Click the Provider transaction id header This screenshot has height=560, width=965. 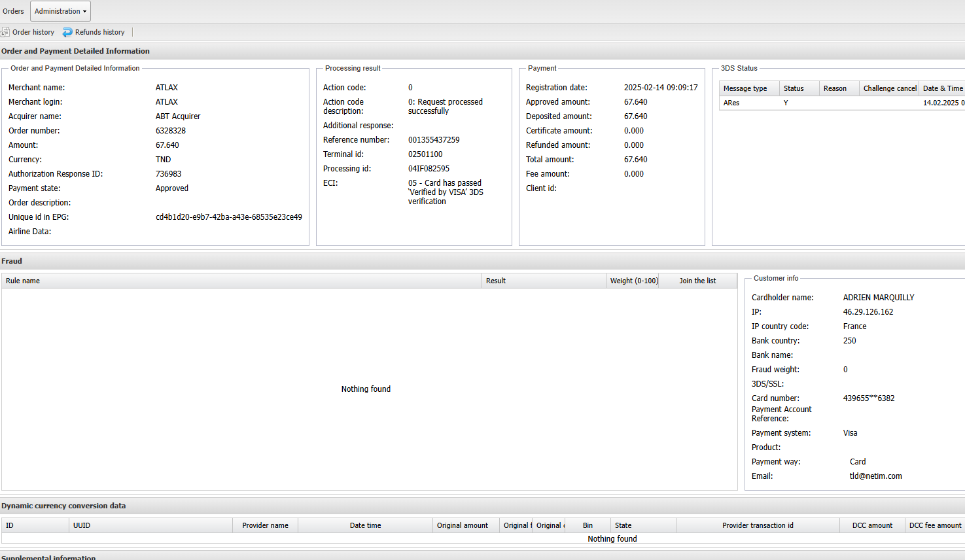(758, 525)
